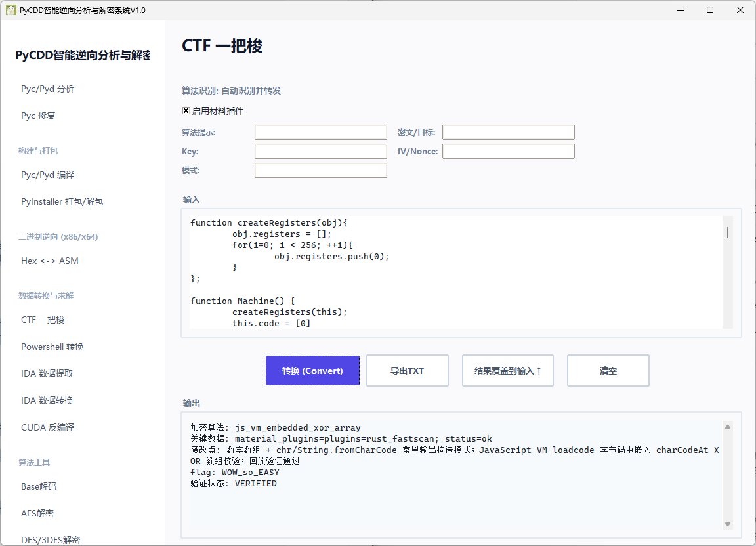Image resolution: width=756 pixels, height=546 pixels.
Task: Click 加密算法: js_vm_embedded_xor_array line
Action: [x=276, y=427]
